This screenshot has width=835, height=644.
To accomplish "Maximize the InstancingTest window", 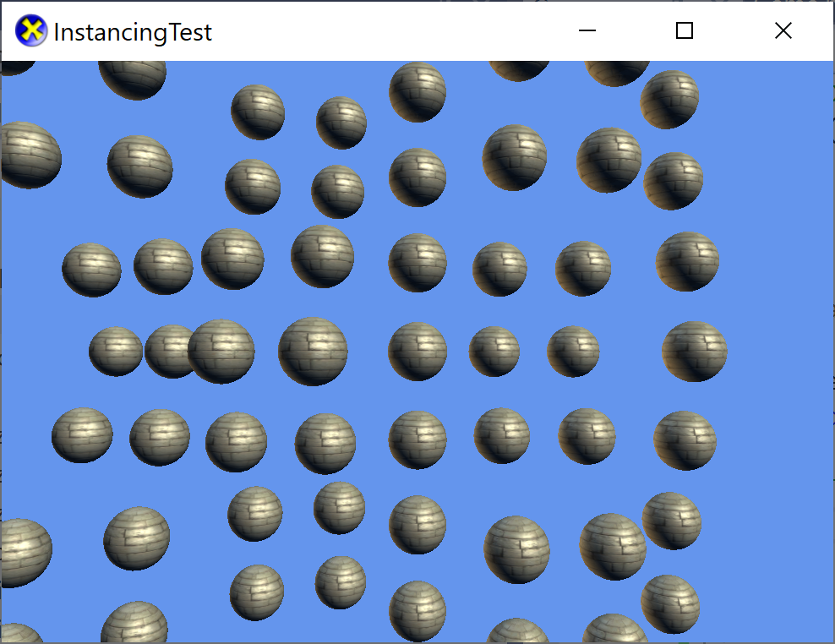I will point(684,30).
